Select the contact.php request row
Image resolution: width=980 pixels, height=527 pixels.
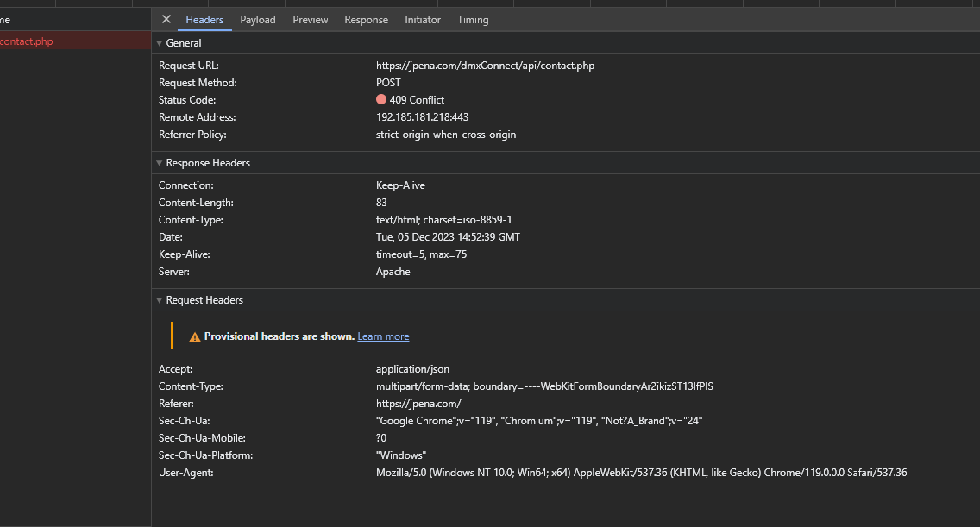(75, 41)
